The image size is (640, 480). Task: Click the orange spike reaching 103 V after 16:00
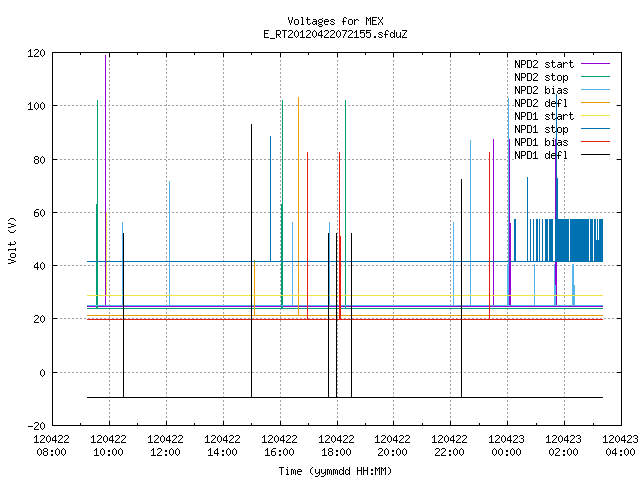tap(298, 206)
